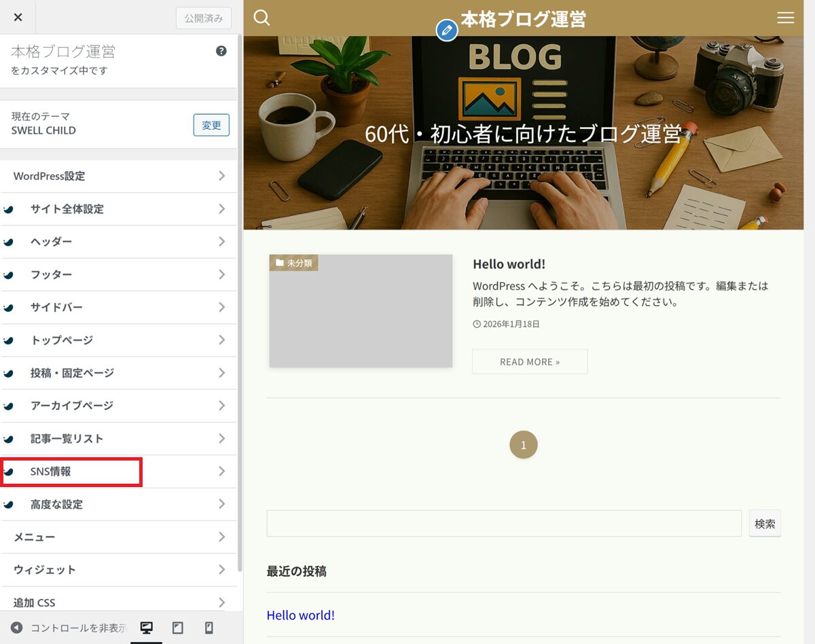Switch to mobile preview mode

(209, 628)
